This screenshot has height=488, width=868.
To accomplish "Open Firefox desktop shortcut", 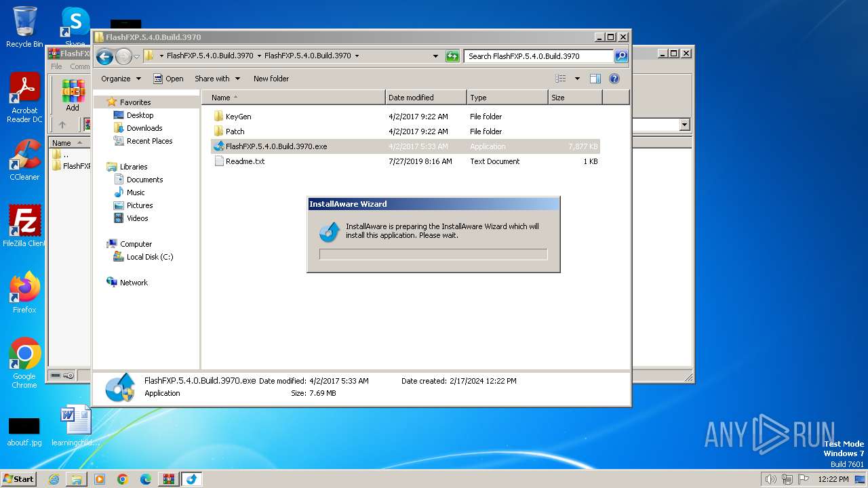I will pos(24,292).
